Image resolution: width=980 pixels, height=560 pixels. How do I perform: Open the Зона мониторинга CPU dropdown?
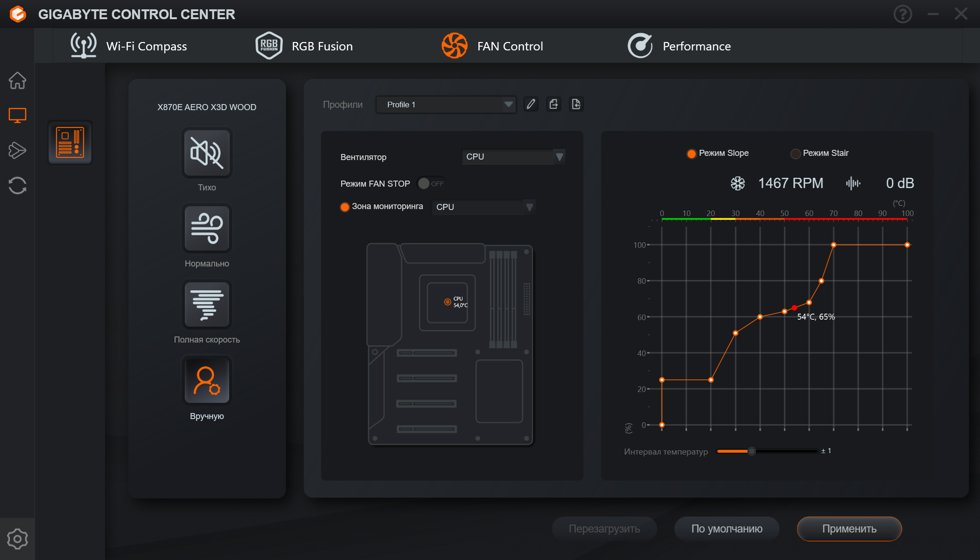click(x=483, y=207)
